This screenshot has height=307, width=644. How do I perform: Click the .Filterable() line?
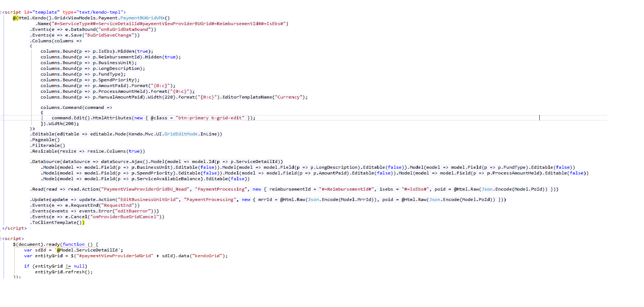point(48,145)
